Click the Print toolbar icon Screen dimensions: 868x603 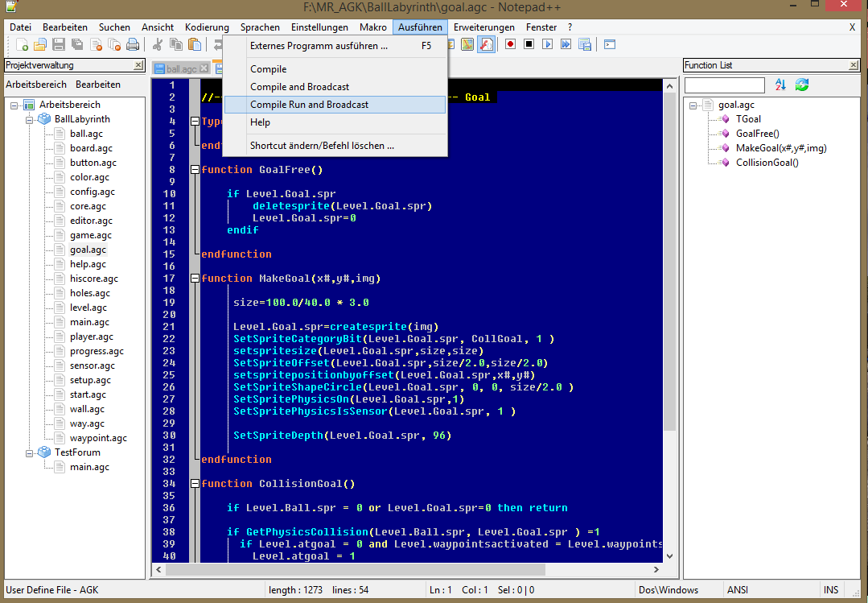133,44
